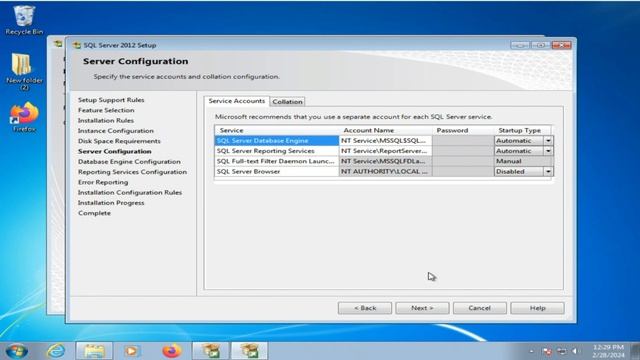Click the account name NT Service\MSSQL$SQL... cell
This screenshot has height=360, width=640.
[385, 140]
